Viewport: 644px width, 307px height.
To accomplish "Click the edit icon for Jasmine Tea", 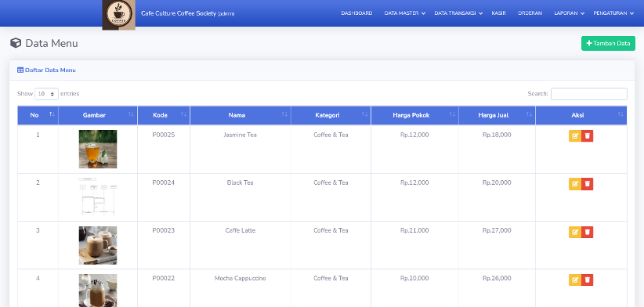I will [574, 135].
